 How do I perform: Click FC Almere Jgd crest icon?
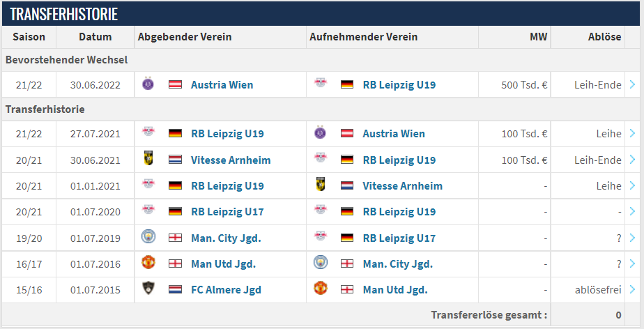point(148,289)
